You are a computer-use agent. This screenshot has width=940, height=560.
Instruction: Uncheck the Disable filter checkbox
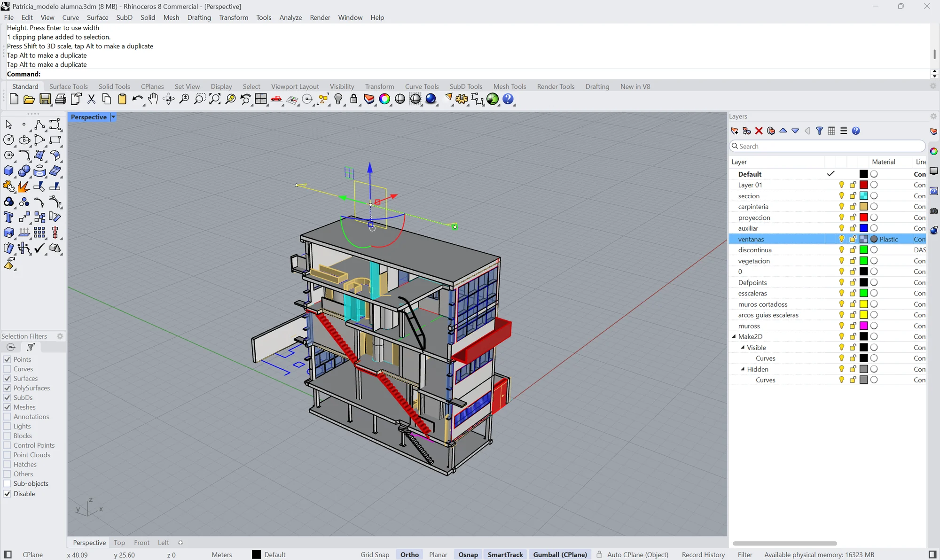7,494
